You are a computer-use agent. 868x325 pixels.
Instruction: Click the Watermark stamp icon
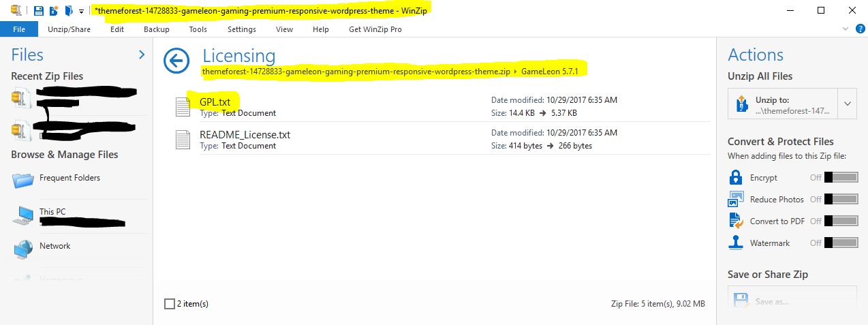[x=736, y=243]
